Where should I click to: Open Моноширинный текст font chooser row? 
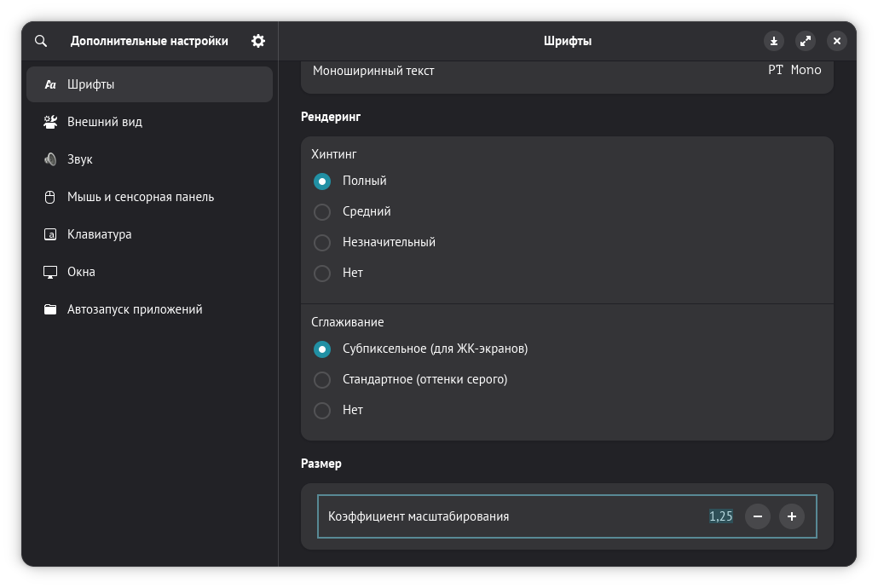point(567,72)
